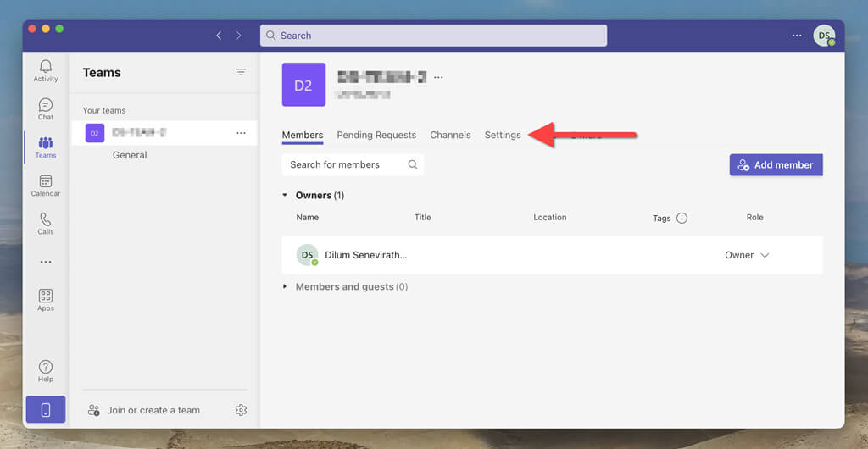Click the Your teams label

pyautogui.click(x=104, y=110)
